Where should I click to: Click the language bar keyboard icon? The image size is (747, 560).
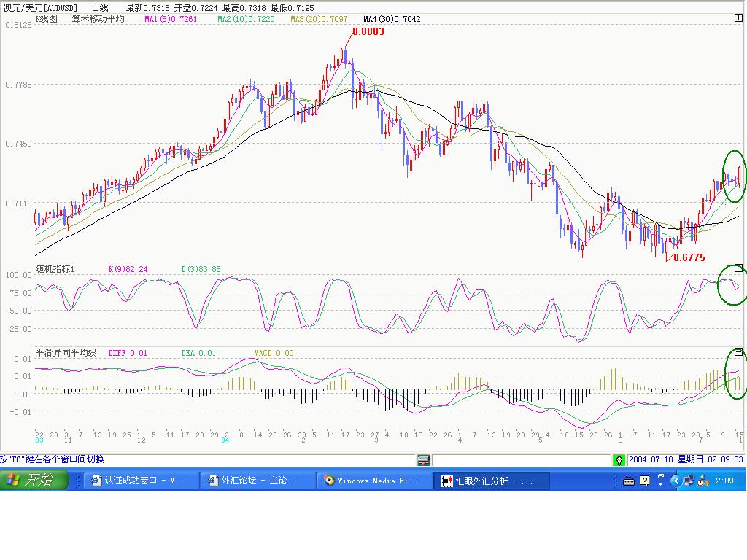tap(629, 481)
